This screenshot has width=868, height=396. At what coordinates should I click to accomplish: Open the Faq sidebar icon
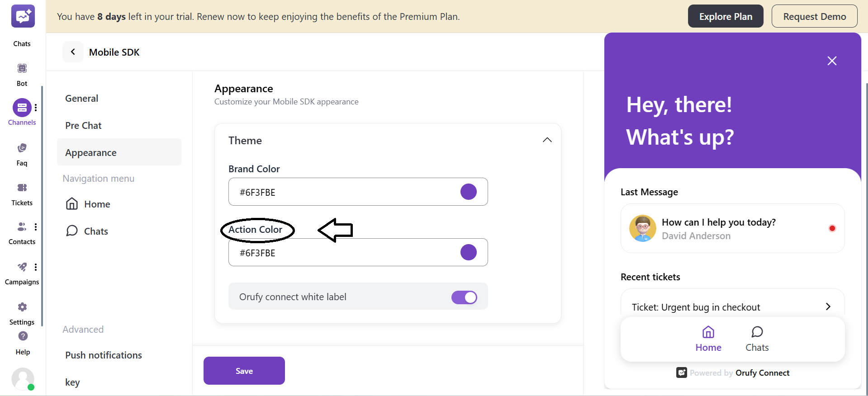22,148
